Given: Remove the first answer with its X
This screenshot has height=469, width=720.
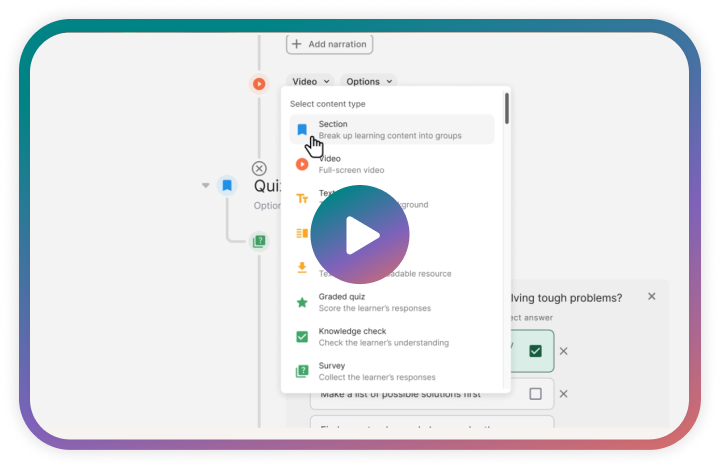Looking at the screenshot, I should (x=563, y=351).
